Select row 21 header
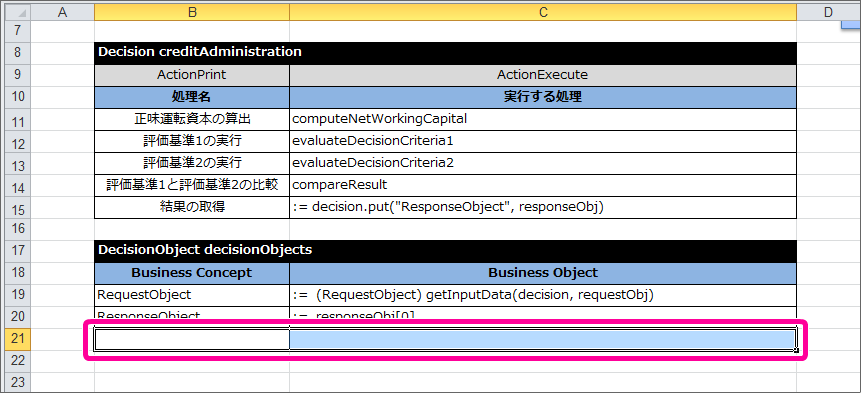The width and height of the screenshot is (861, 393). point(18,339)
